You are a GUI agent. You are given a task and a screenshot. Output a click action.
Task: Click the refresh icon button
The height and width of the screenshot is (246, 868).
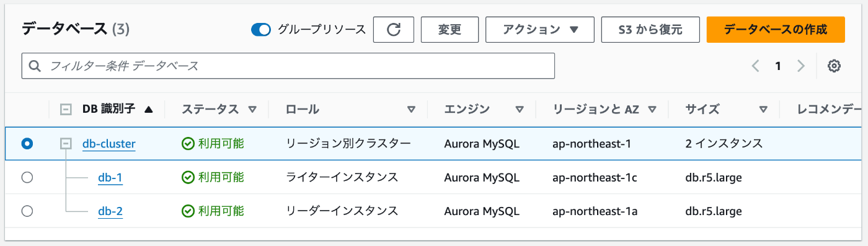[393, 30]
